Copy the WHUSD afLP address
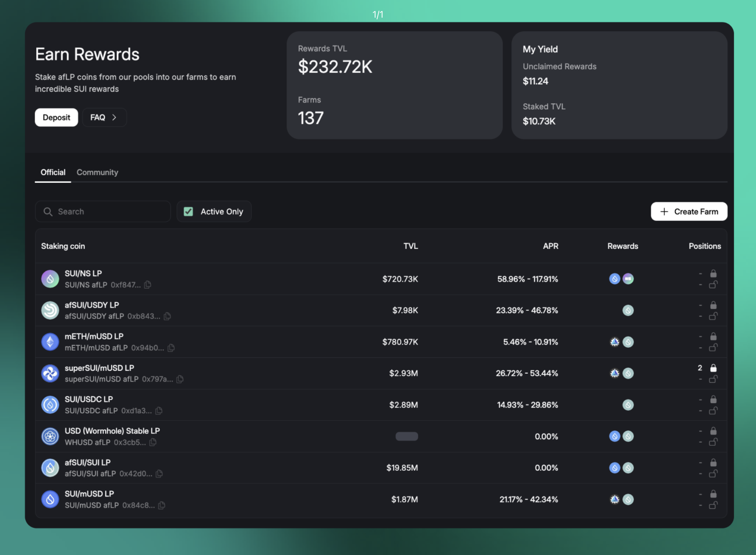Image resolution: width=756 pixels, height=555 pixels. coord(153,442)
